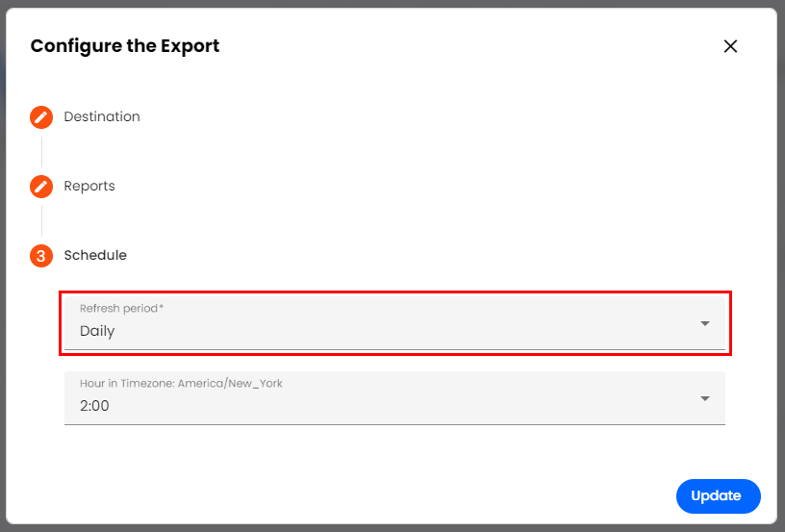Click the Destination step pencil icon
The image size is (785, 532).
tap(41, 117)
